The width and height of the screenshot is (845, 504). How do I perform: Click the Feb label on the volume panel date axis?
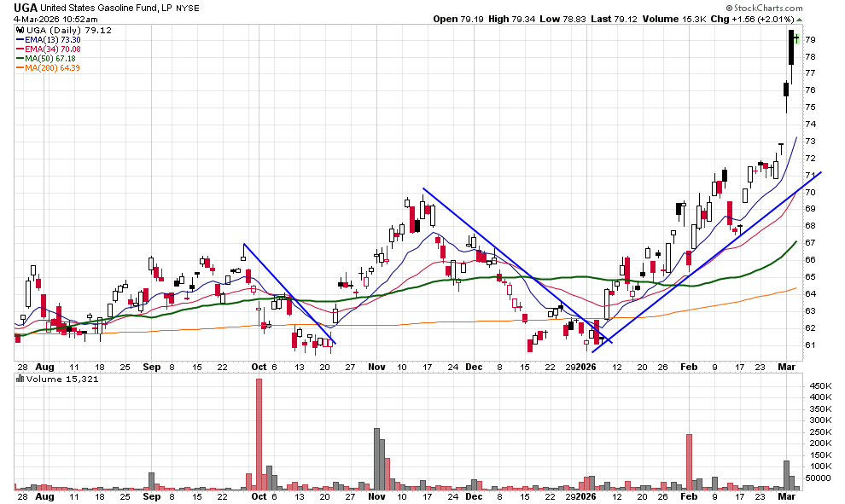[x=689, y=496]
